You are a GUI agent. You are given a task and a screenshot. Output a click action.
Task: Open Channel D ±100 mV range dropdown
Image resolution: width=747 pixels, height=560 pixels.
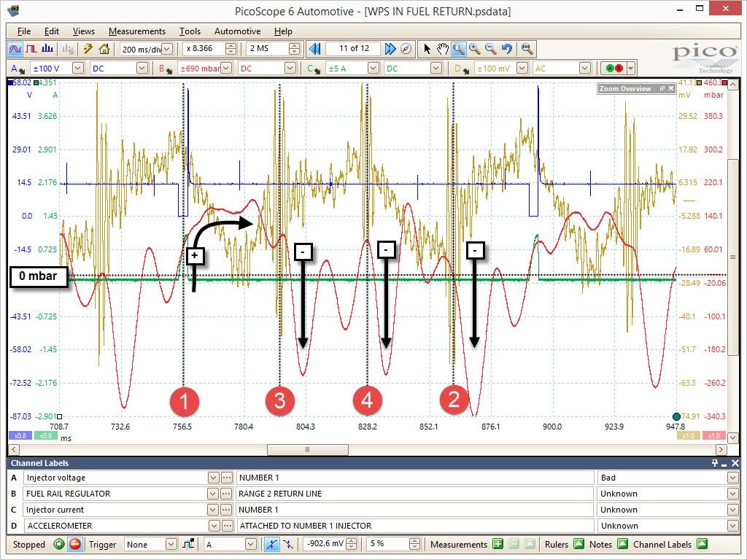[522, 68]
